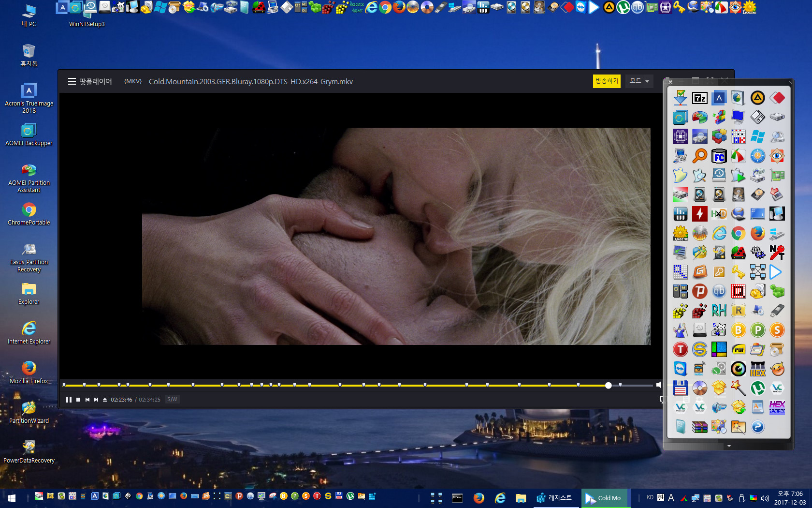
Task: Toggle the KO input language indicator in tray
Action: pyautogui.click(x=650, y=498)
